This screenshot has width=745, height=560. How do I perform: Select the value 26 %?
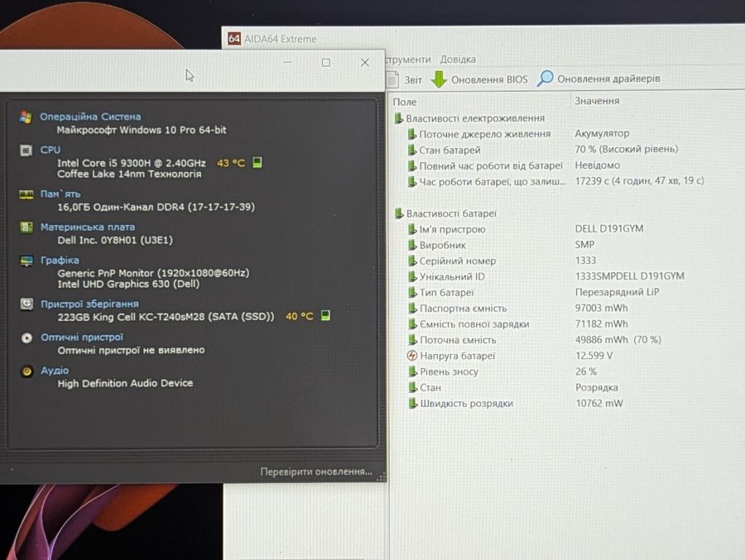(586, 371)
